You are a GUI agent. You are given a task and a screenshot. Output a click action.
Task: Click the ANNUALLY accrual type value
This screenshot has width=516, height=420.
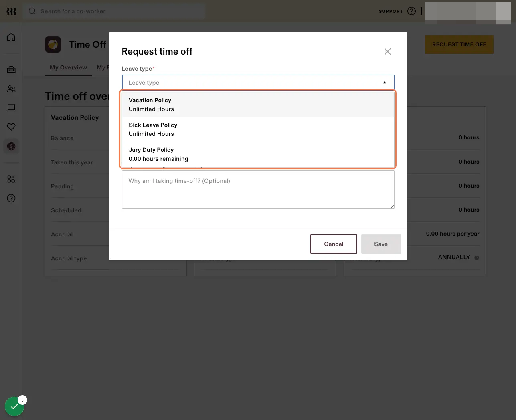coord(454,257)
